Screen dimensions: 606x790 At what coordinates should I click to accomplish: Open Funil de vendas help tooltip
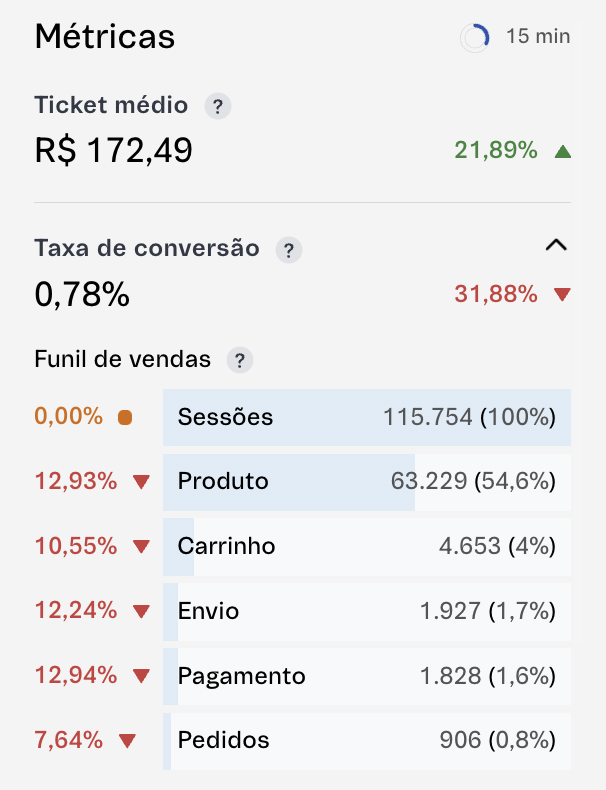click(240, 360)
